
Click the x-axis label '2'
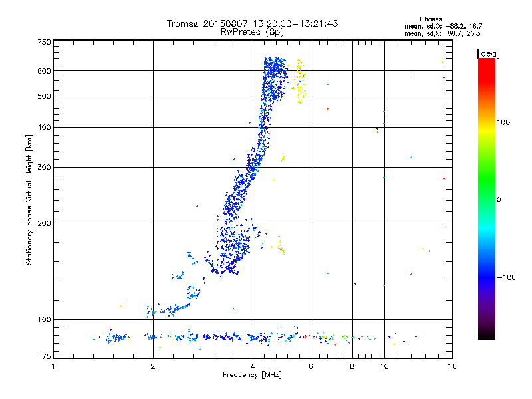click(x=153, y=366)
